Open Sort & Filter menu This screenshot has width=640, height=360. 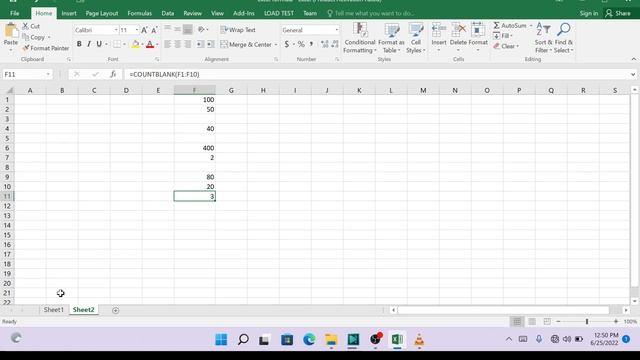coord(543,38)
